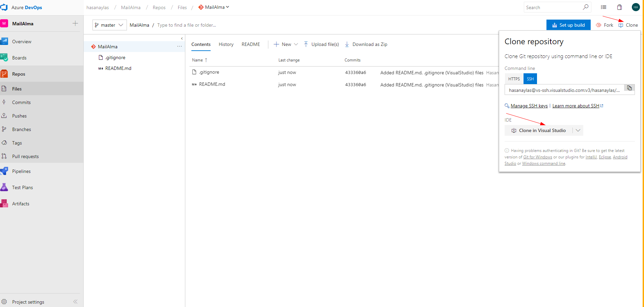Open the more options ellipsis for MailAlma folder

coord(180,46)
